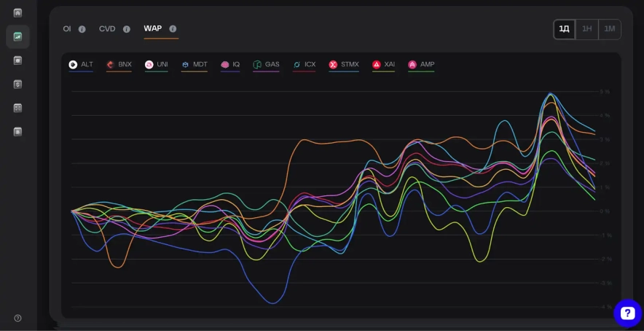Toggle ALT series in chart legend

(x=81, y=65)
